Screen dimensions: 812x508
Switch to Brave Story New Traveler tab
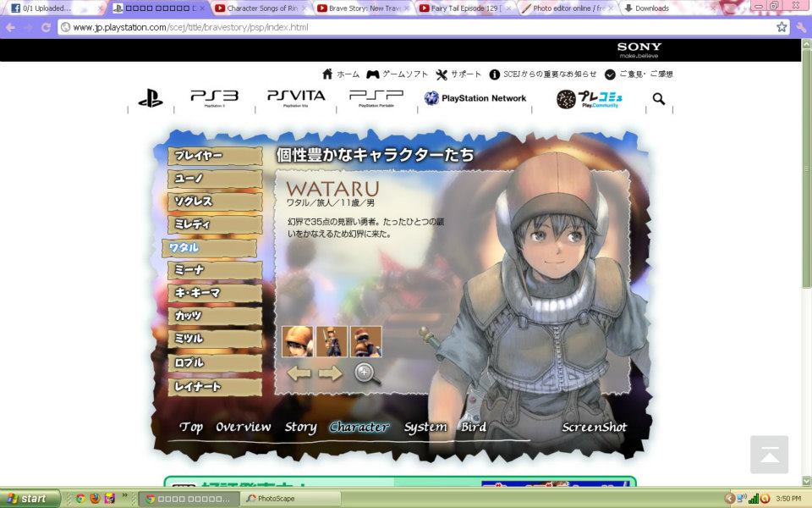(363, 8)
